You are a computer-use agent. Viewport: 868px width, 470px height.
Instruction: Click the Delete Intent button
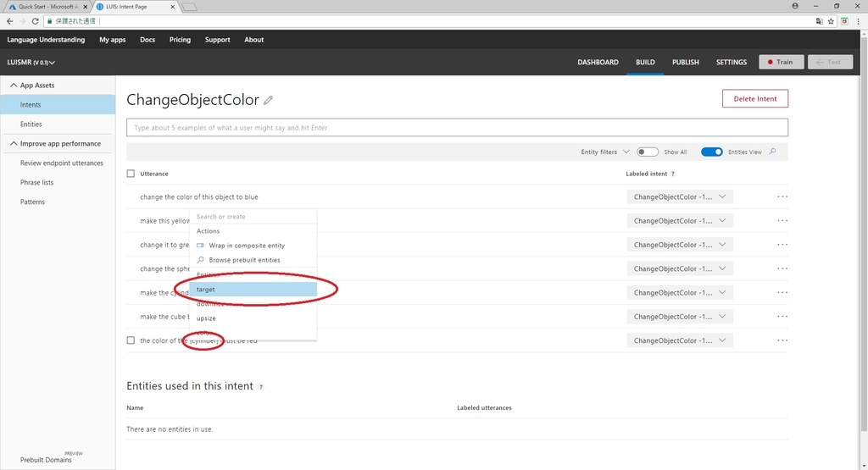755,98
